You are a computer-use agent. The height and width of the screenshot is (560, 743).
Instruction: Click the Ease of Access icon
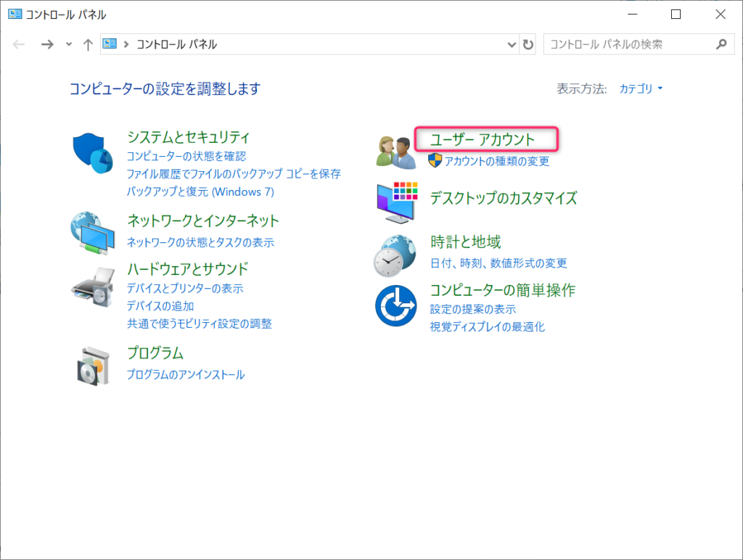[x=395, y=305]
